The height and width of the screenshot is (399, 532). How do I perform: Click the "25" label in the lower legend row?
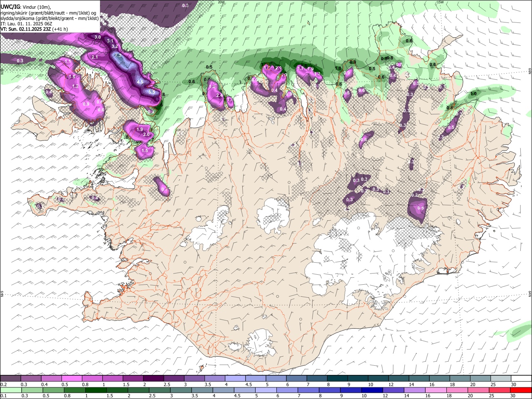(492, 396)
